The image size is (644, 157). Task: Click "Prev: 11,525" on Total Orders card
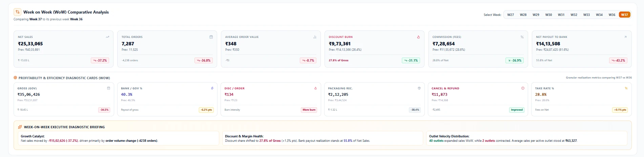tap(130, 50)
